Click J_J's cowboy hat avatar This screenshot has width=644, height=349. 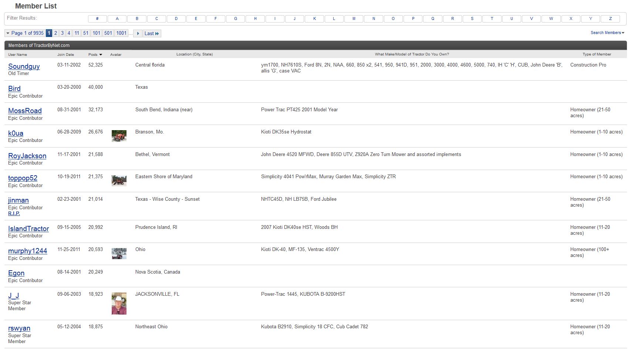point(119,304)
